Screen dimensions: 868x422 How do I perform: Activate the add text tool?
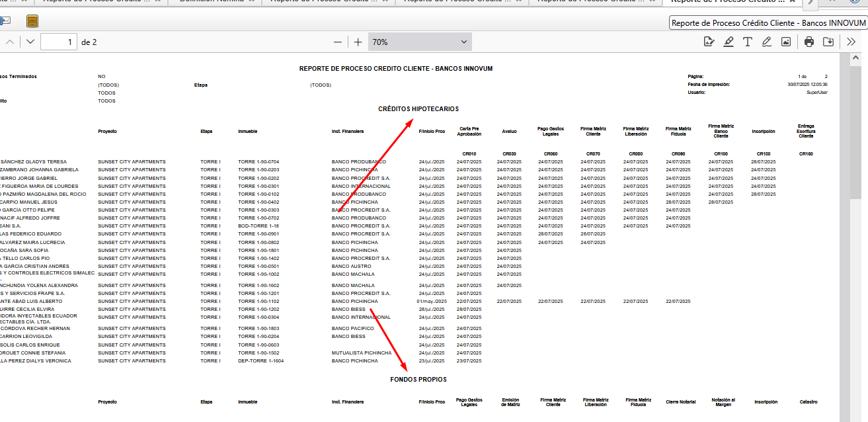(x=748, y=42)
